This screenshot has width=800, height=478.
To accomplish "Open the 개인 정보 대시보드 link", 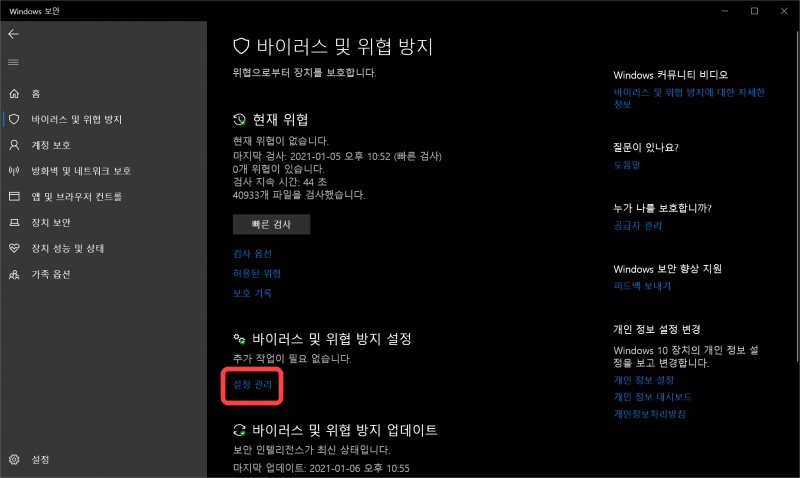I will tap(652, 397).
